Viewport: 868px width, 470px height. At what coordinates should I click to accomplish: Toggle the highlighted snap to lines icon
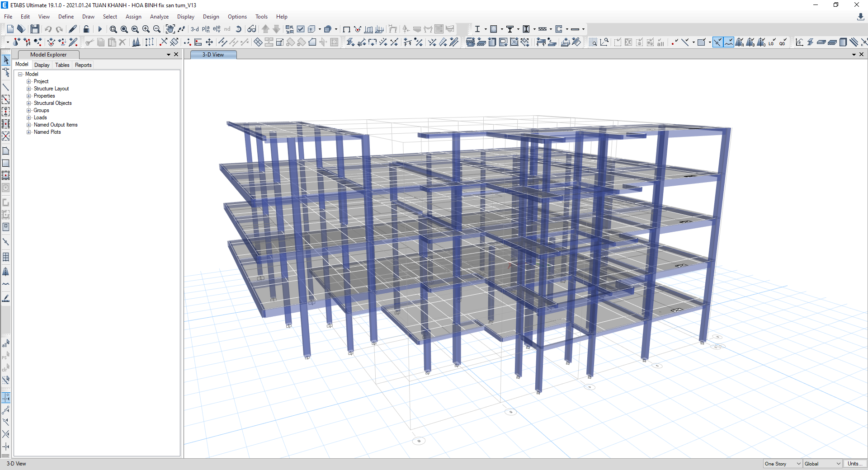coord(729,42)
